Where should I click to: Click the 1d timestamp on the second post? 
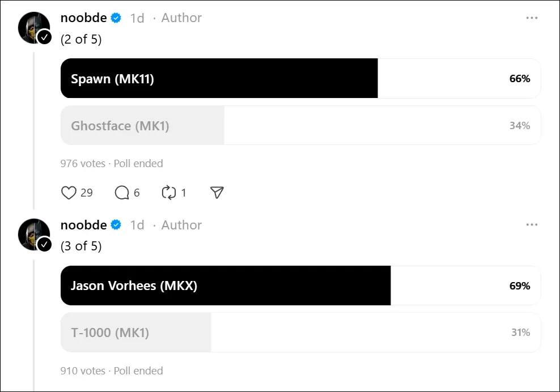coord(137,225)
